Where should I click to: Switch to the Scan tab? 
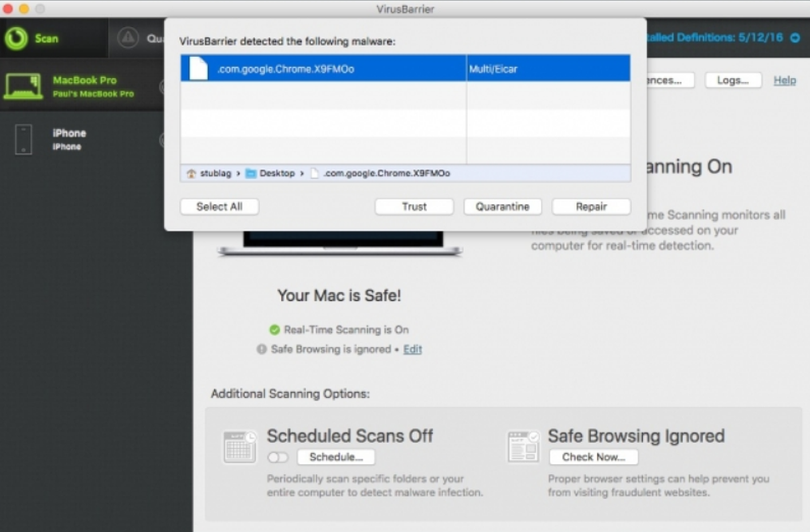pyautogui.click(x=54, y=38)
